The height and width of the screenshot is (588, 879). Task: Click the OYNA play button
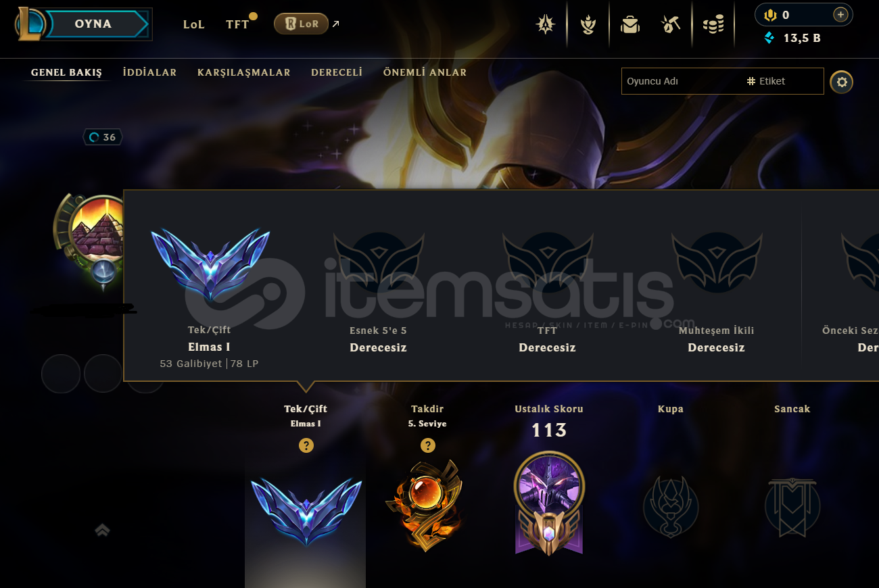pos(93,24)
